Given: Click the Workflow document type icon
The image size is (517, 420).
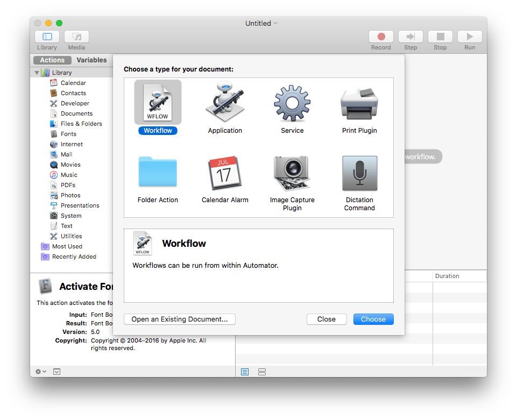Looking at the screenshot, I should [158, 103].
